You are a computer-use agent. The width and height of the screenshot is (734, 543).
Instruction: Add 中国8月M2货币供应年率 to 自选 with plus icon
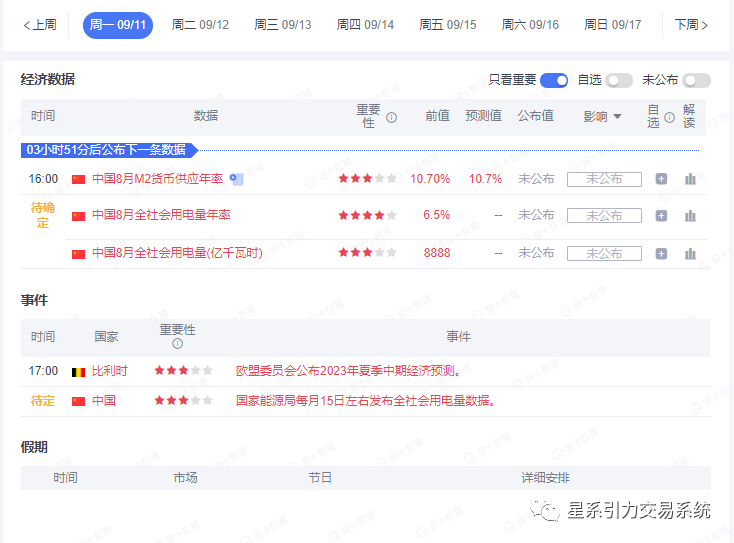(661, 179)
